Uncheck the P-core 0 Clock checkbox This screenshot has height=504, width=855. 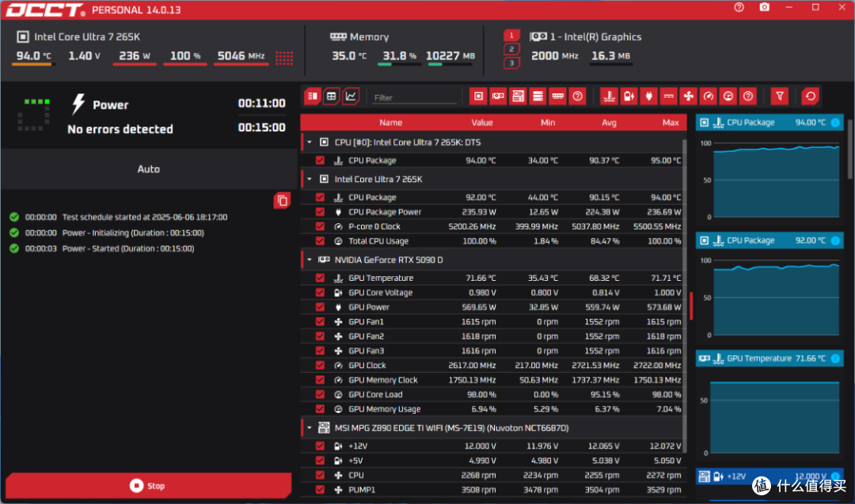[x=320, y=226]
